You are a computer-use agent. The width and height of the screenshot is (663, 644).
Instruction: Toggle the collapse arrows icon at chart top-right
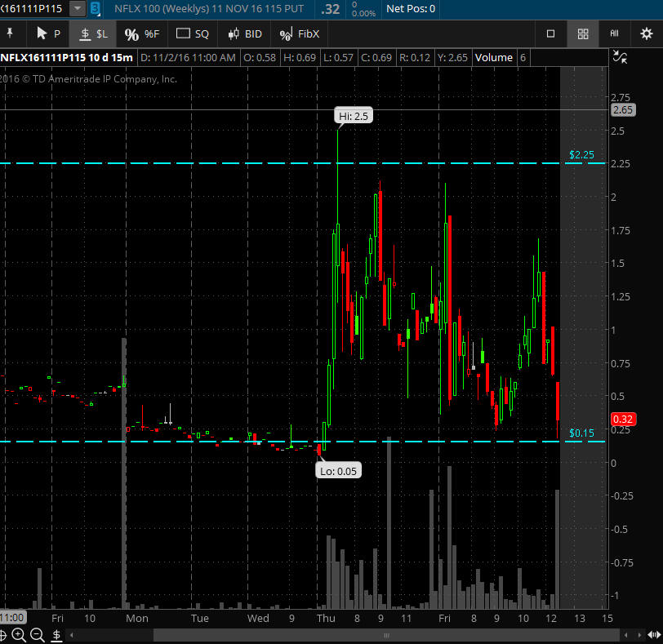(x=620, y=57)
